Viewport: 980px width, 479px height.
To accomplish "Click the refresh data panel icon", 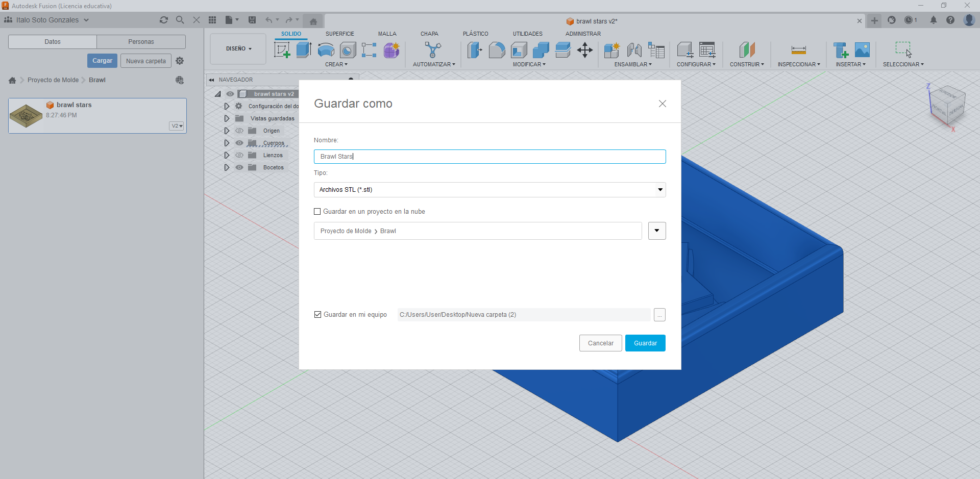I will click(x=164, y=20).
